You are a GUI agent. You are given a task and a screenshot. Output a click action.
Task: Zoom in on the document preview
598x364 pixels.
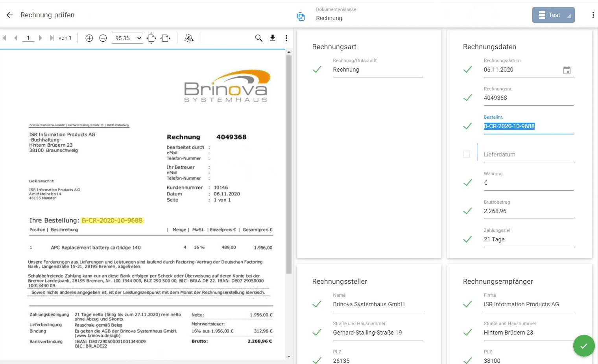point(89,38)
